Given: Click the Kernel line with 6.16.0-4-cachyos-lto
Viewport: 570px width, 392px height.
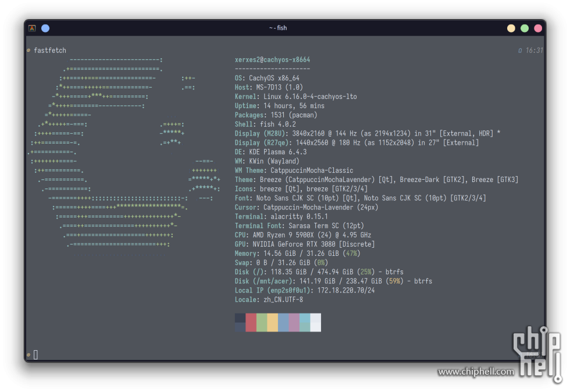Looking at the screenshot, I should tap(295, 97).
